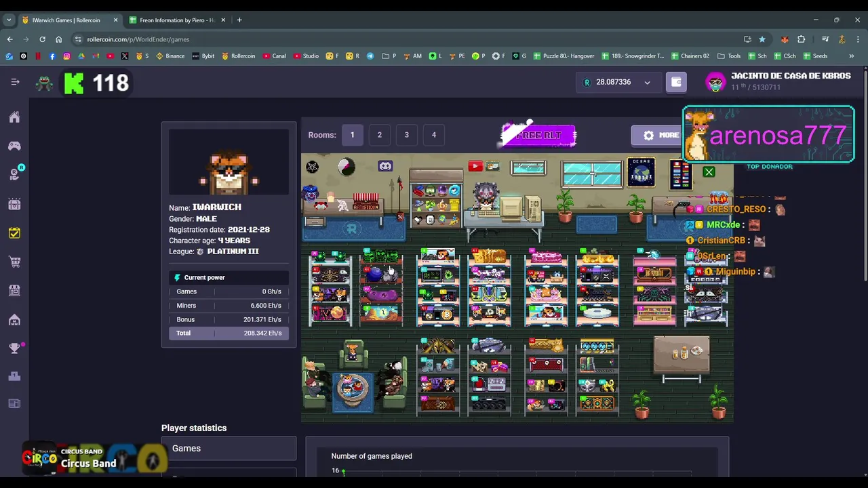The width and height of the screenshot is (868, 488).
Task: Open the Canal YouTube bookmark
Action: tap(274, 56)
